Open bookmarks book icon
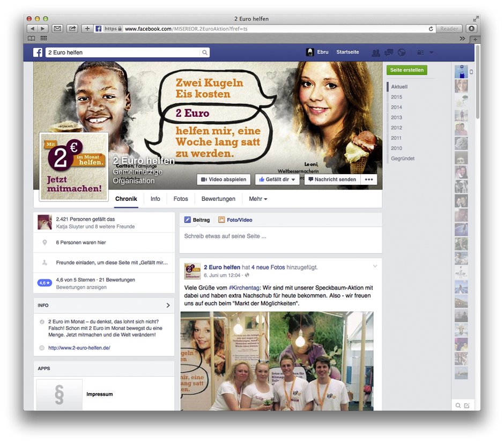 point(32,39)
